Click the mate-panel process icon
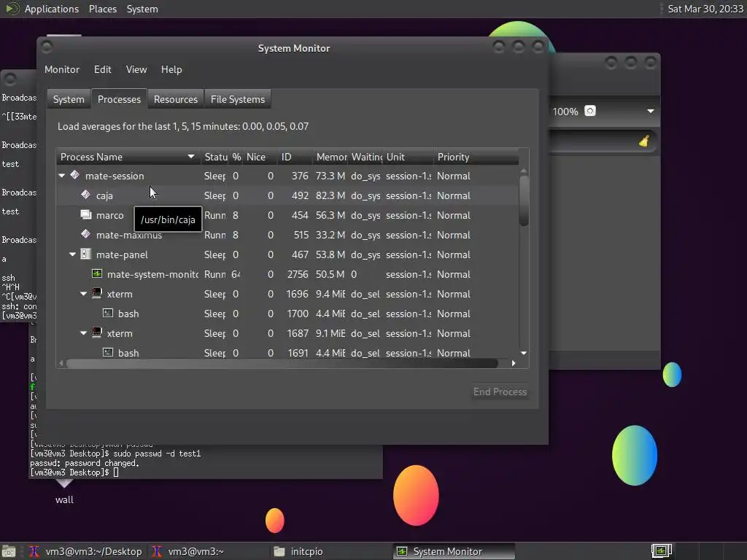This screenshot has width=747, height=560. (x=86, y=254)
